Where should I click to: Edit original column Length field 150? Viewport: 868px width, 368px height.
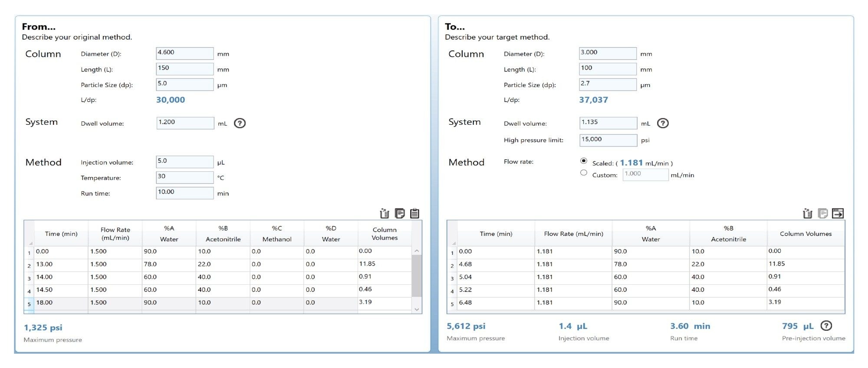185,69
